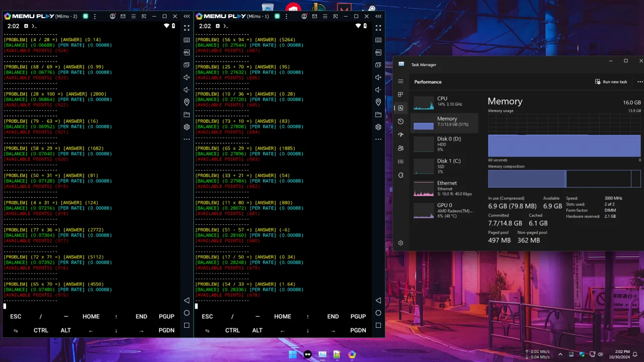The image size is (644, 362).
Task: Open account profile icon in MEmu-2 title bar
Action: coord(113,16)
